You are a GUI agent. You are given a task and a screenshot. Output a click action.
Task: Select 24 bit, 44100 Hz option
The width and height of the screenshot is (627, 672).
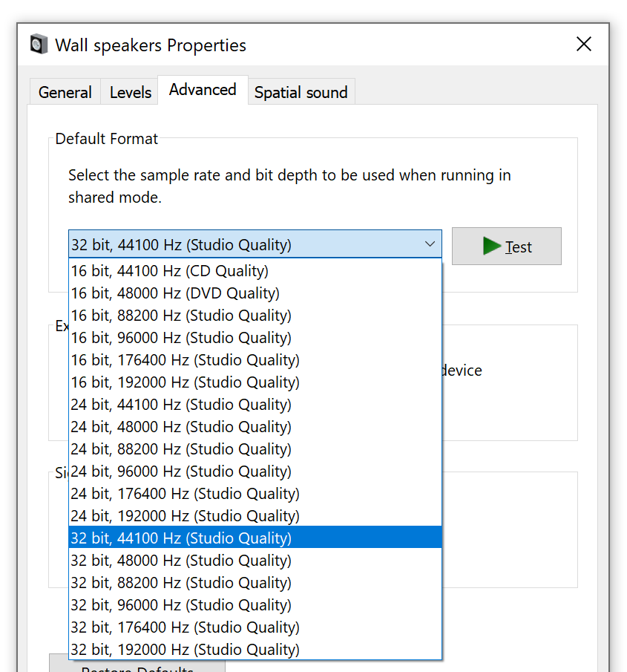click(181, 405)
